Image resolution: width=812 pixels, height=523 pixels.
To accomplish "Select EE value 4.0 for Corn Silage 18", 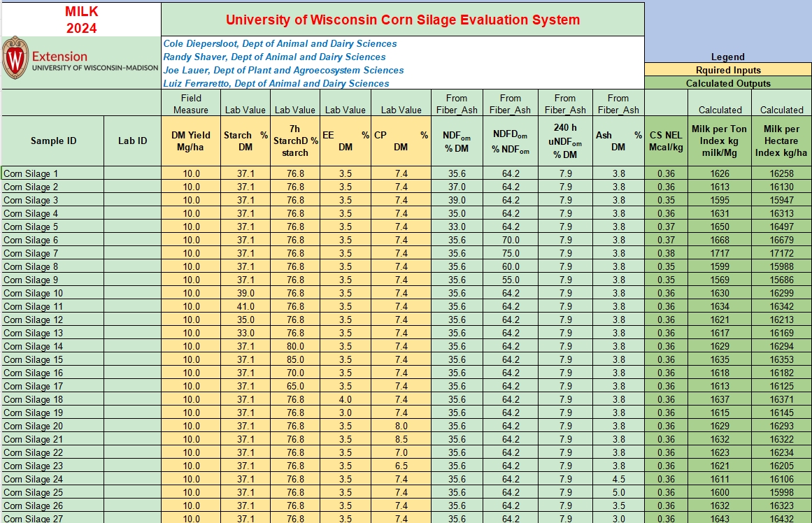I will pyautogui.click(x=346, y=400).
